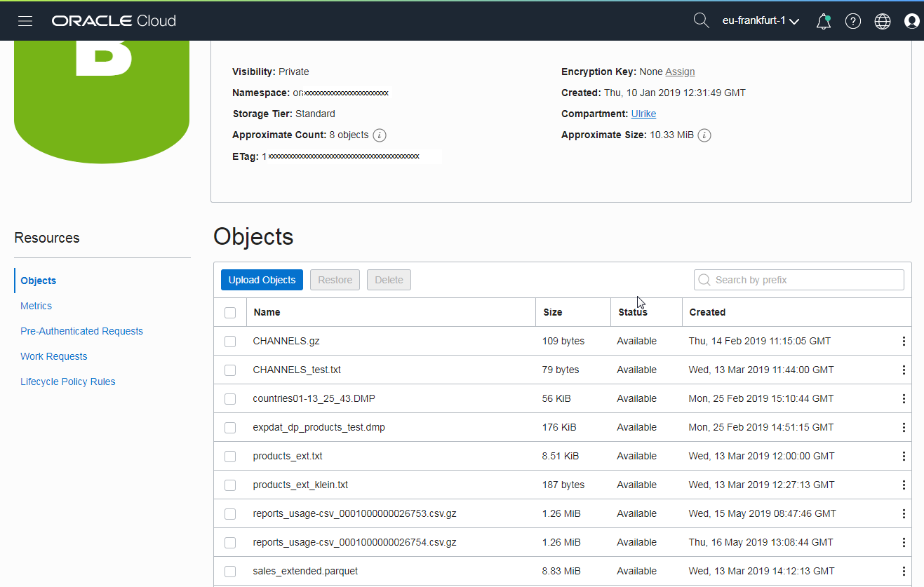Open the notifications bell icon
Viewport: 924px width, 587px height.
coord(824,22)
